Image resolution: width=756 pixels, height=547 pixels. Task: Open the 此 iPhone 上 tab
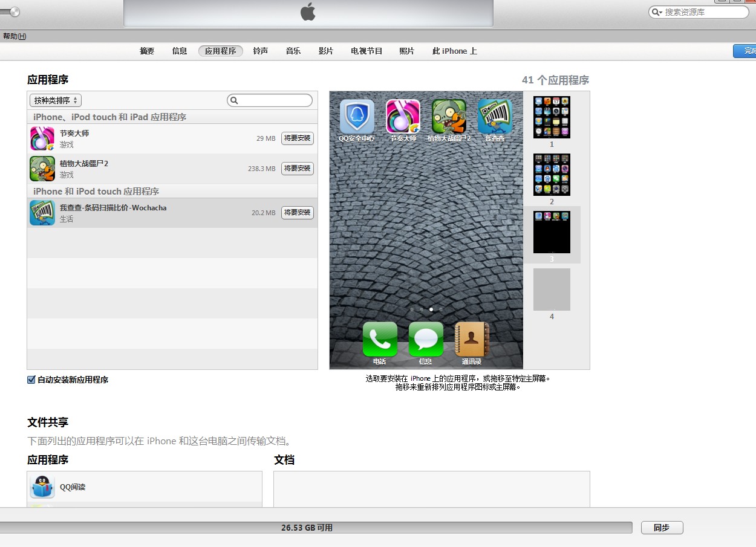pos(455,51)
